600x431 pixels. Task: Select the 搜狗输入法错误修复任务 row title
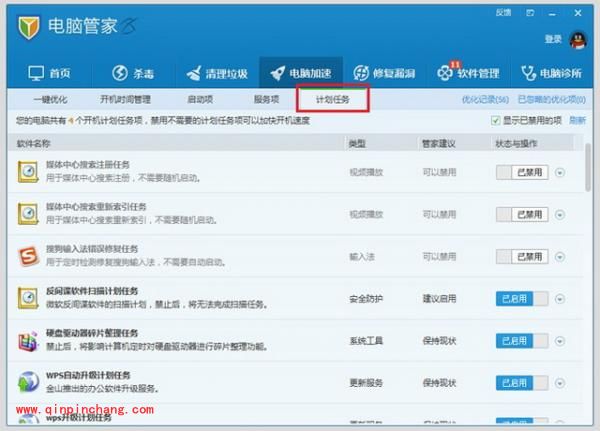click(92, 249)
